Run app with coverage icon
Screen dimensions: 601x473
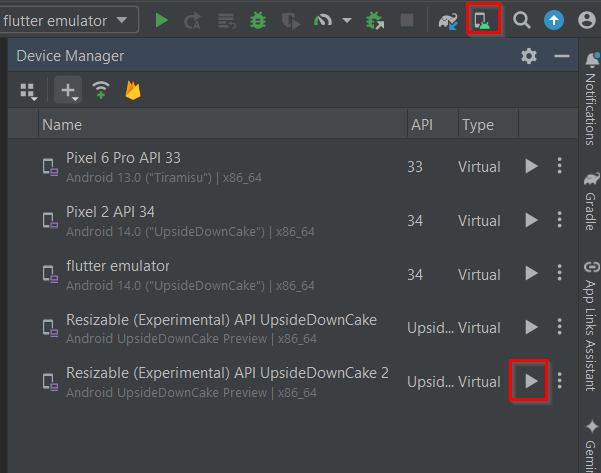click(x=291, y=21)
